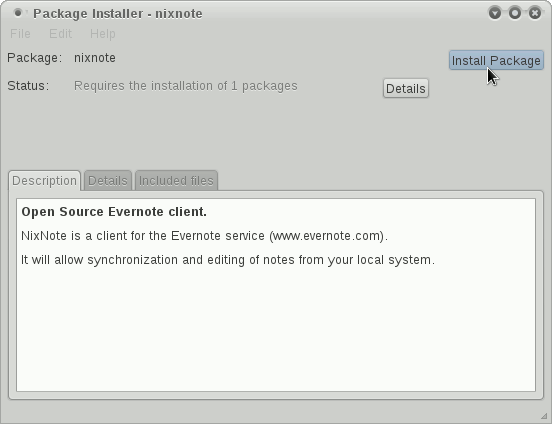Click the synchronization and editing sentence

228,260
